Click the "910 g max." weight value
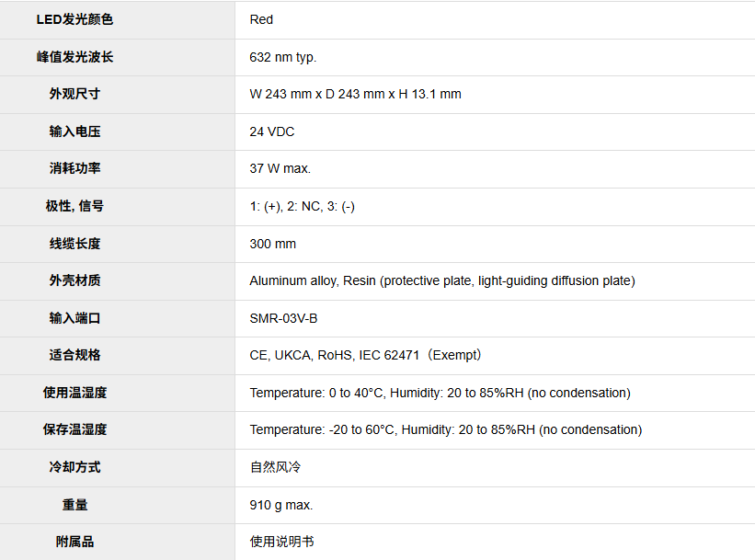Screen dimensions: 755x560 pyautogui.click(x=280, y=505)
